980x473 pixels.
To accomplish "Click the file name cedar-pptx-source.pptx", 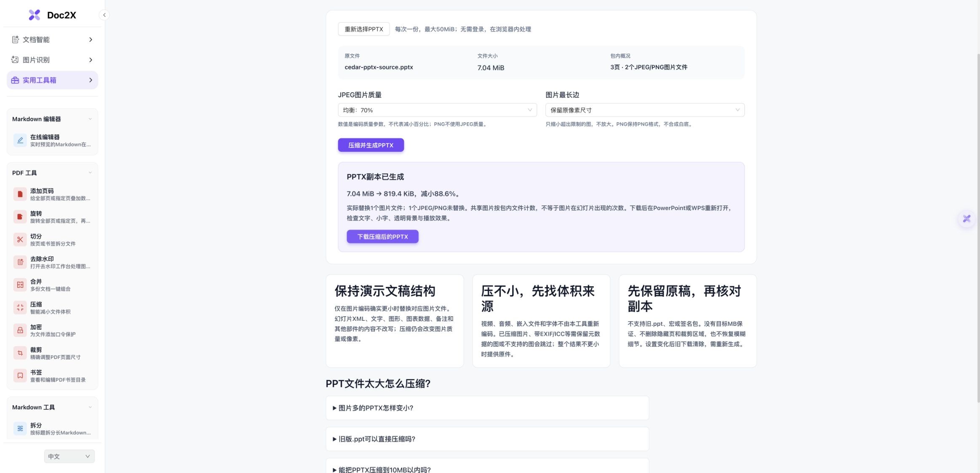I will click(x=379, y=67).
